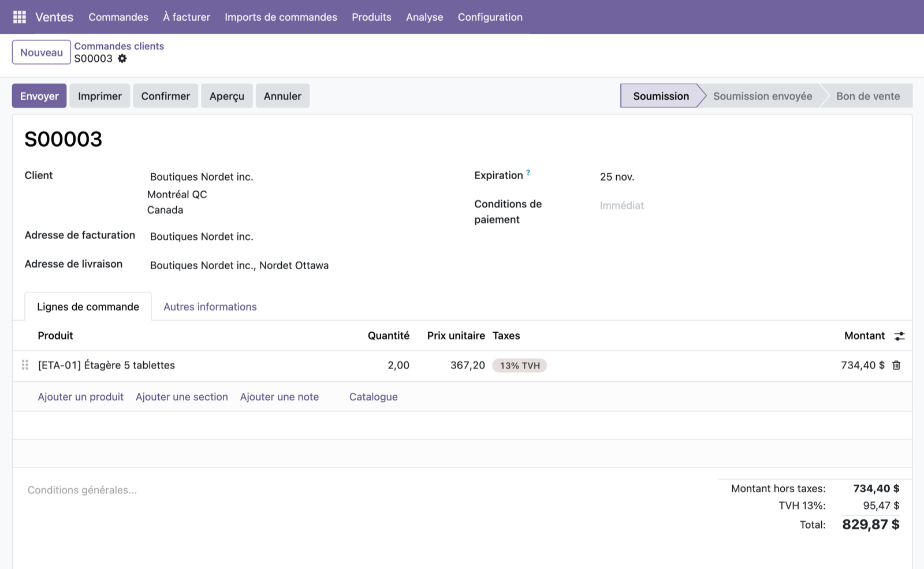Switch to Autres informations tab
Screen dimensions: 924x569
pos(210,307)
